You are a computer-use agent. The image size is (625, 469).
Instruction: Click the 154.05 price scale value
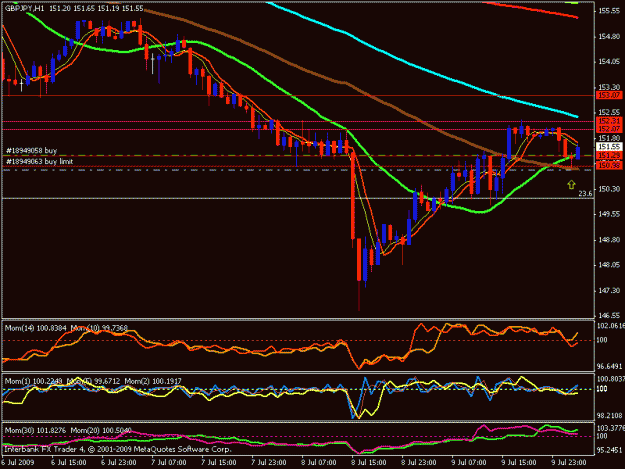tap(609, 61)
